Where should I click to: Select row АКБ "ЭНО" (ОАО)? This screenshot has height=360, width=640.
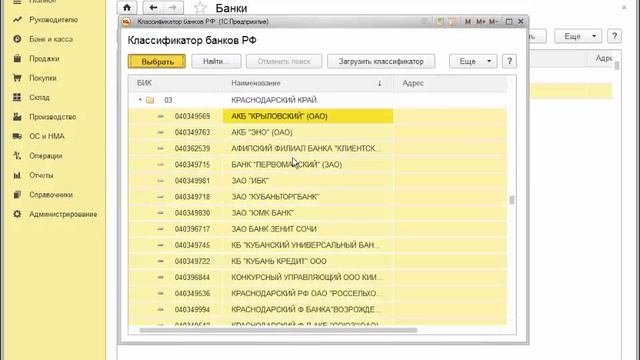point(318,132)
